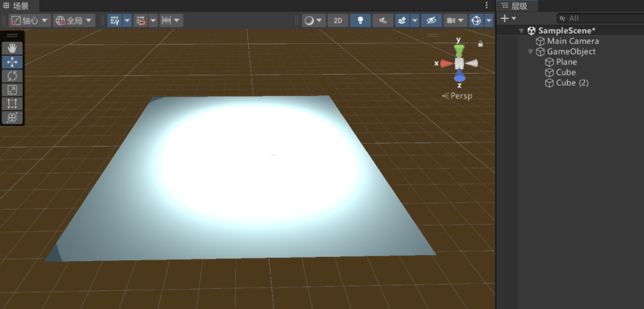Select the Move tool

coord(12,62)
